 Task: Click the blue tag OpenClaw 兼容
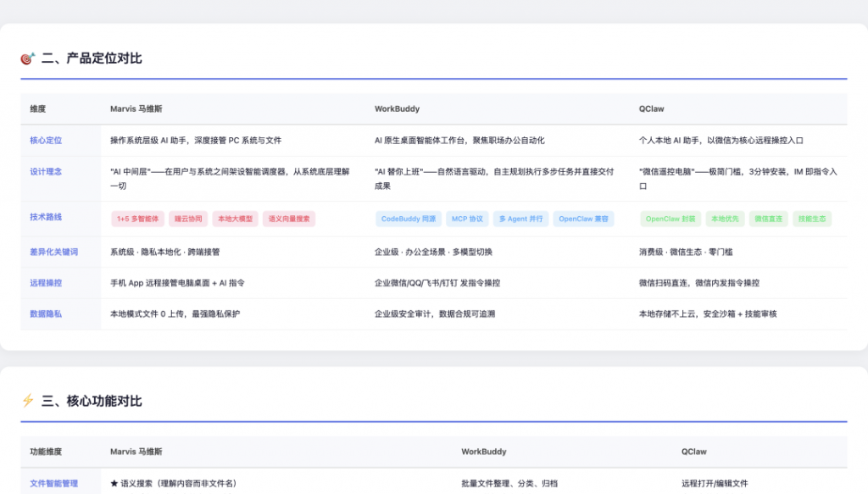point(583,219)
